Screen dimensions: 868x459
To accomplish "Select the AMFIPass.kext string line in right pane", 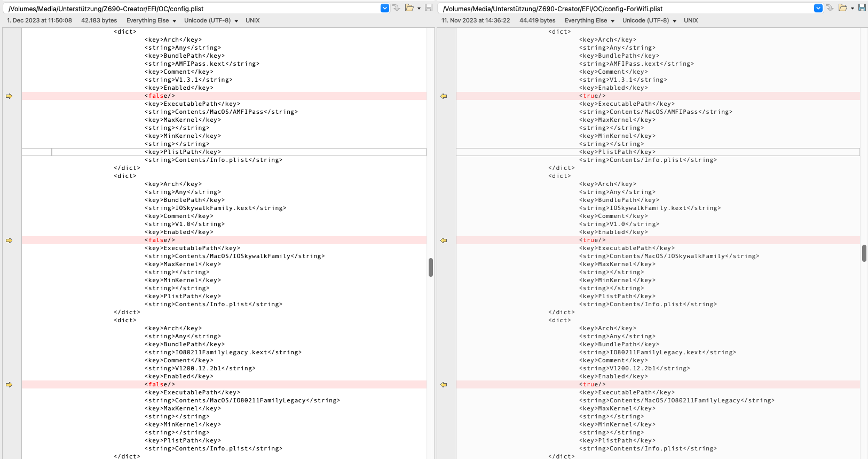I will click(636, 64).
